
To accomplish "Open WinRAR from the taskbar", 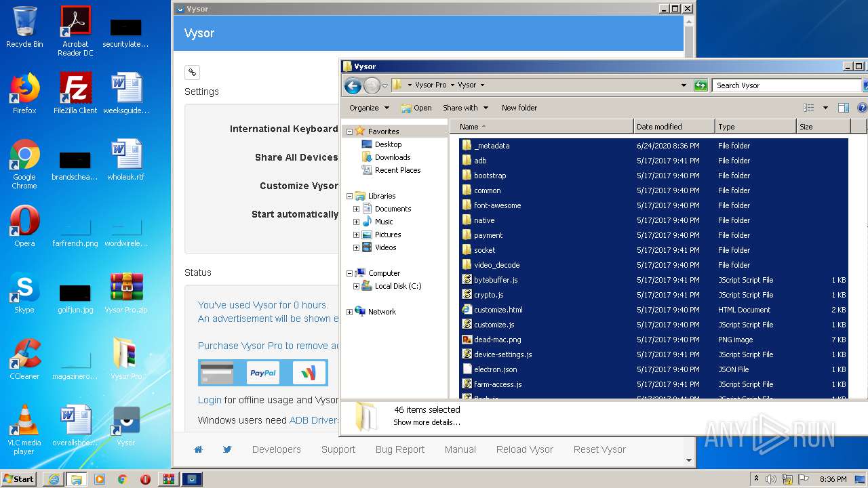I will point(168,479).
